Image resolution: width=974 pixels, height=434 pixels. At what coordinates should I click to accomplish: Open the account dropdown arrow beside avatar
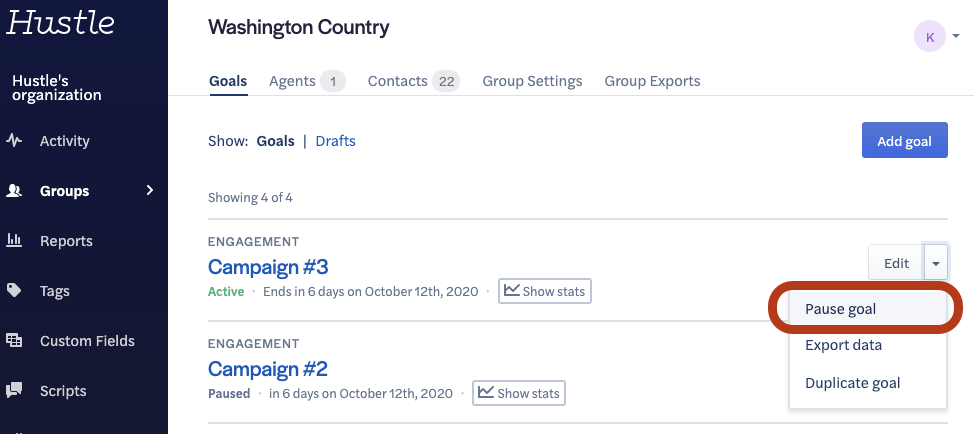(x=956, y=37)
